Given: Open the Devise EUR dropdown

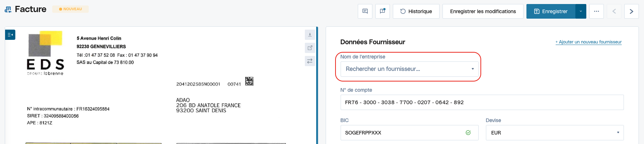Looking at the screenshot, I should (555, 133).
